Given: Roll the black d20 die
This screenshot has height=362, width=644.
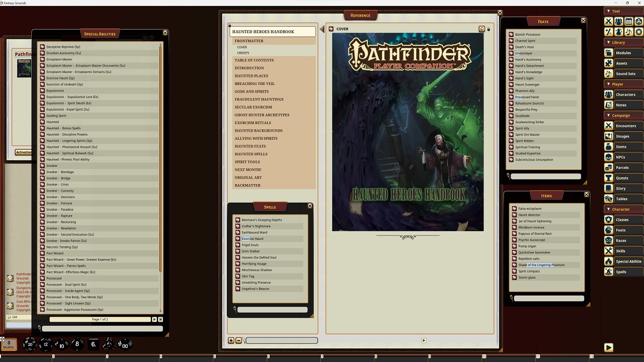Looking at the screenshot, I should 30,345.
